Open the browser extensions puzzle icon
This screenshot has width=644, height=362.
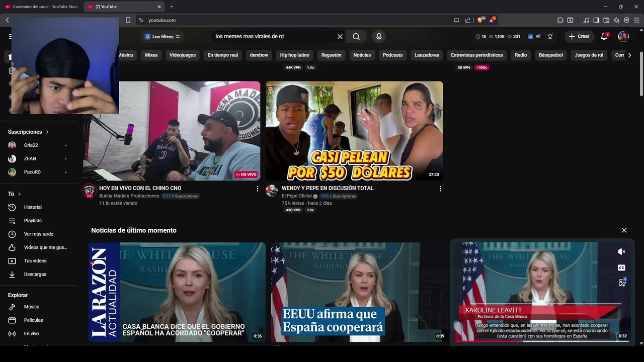pos(560,20)
